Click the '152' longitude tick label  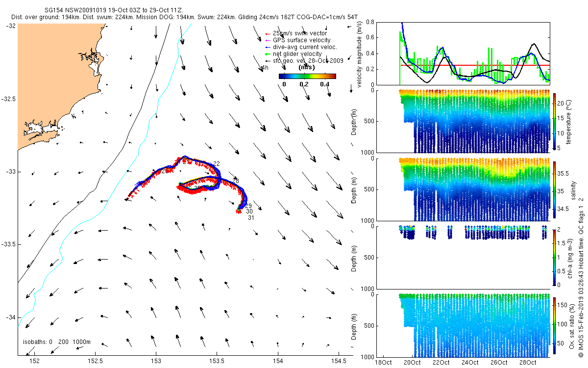(x=34, y=362)
